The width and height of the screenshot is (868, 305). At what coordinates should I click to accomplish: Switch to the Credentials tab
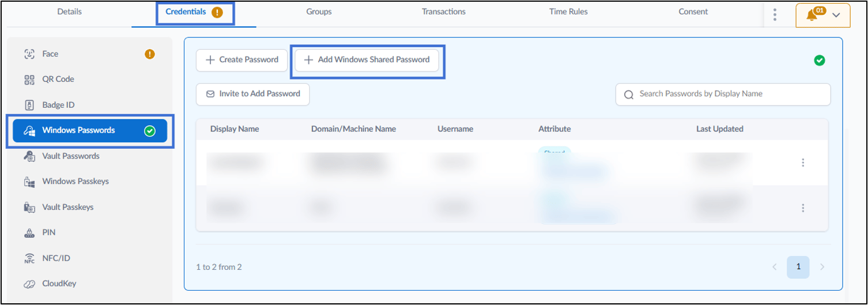pyautogui.click(x=194, y=12)
